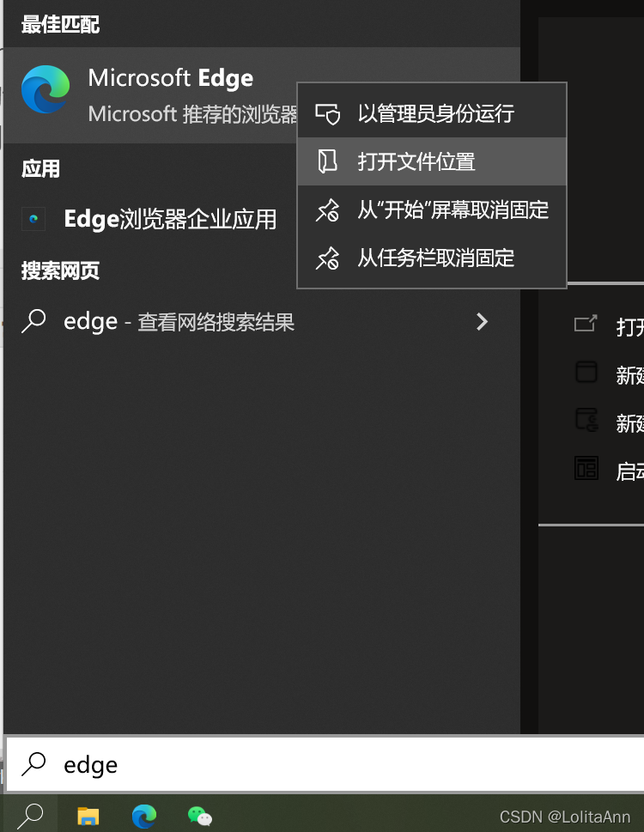644x832 pixels.
Task: Click the small Edge enterprise app icon
Action: pos(33,219)
